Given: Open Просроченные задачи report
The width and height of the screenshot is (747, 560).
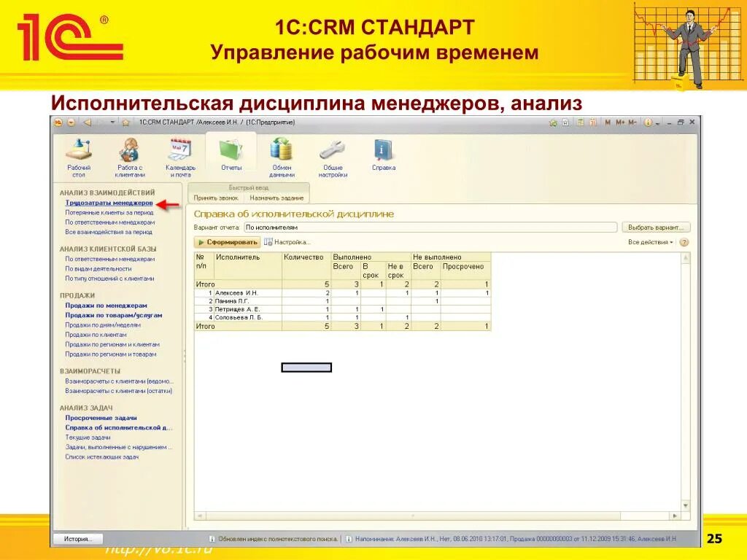Looking at the screenshot, I should click(x=101, y=418).
